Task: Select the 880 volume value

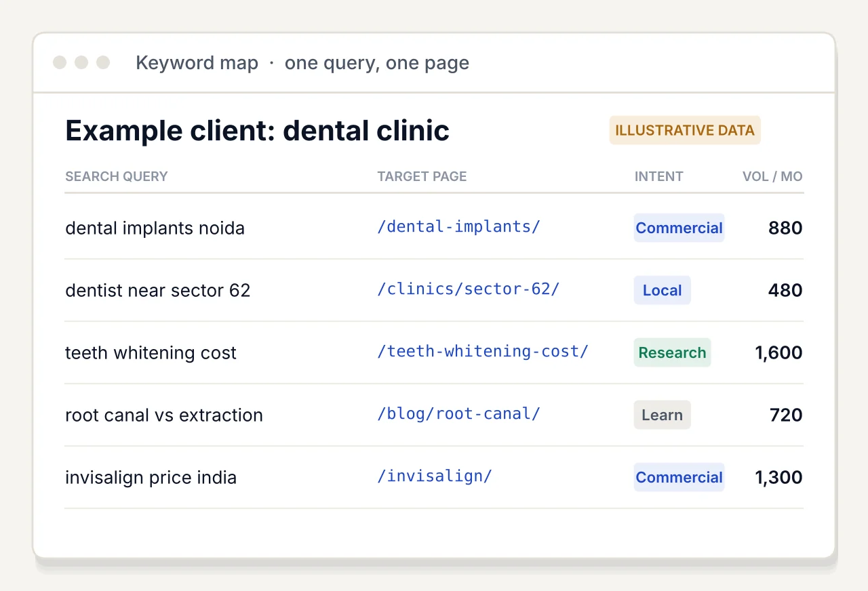Action: pos(785,228)
